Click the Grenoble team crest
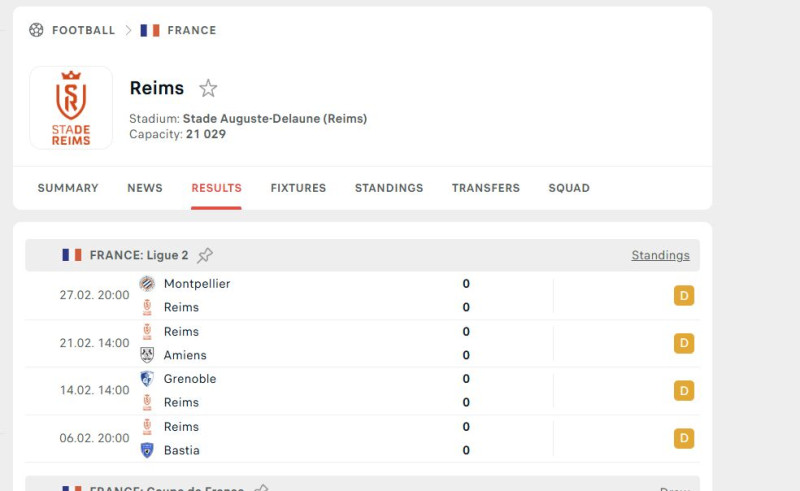800x491 pixels. pos(147,379)
